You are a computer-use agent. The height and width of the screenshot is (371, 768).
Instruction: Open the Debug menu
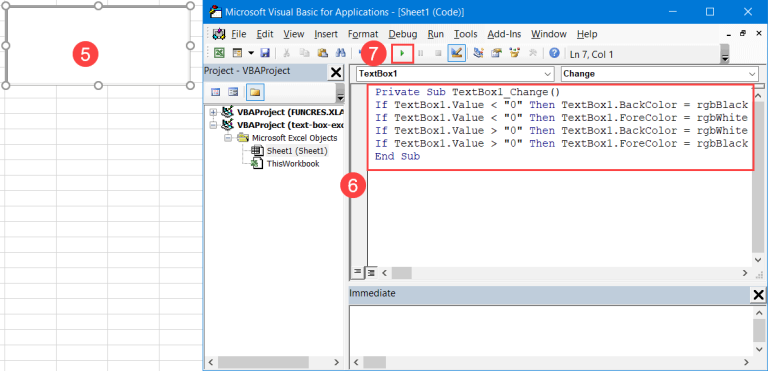(x=403, y=34)
